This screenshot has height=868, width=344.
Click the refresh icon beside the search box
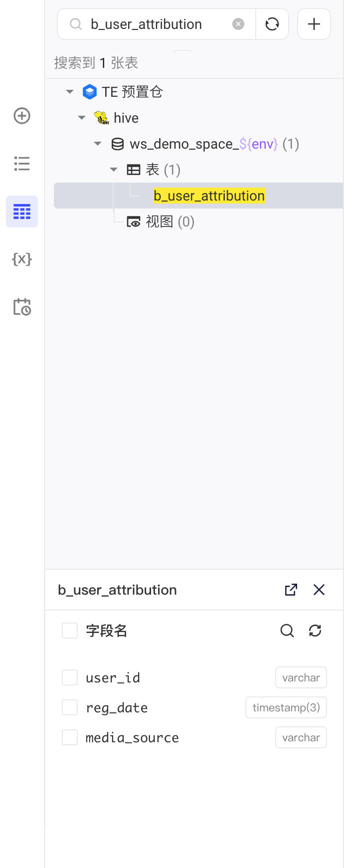click(x=272, y=24)
